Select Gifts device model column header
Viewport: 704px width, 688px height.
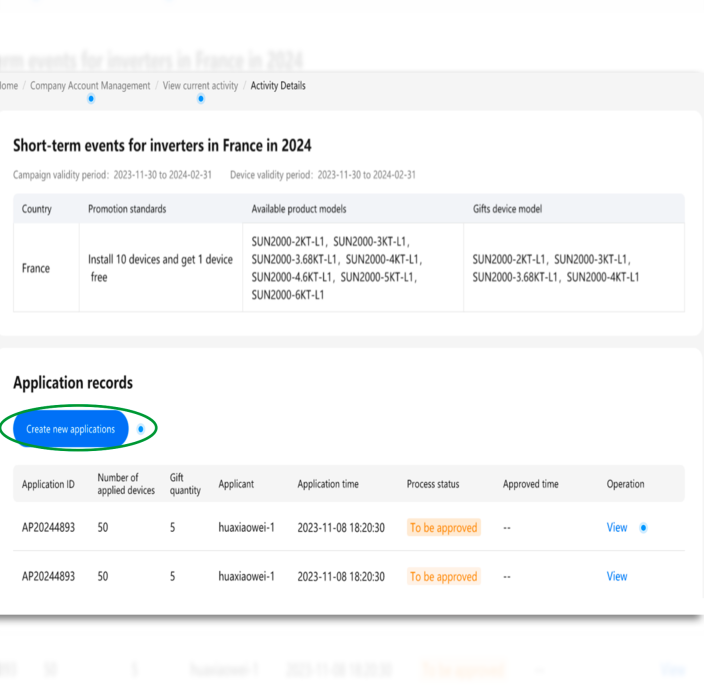507,209
